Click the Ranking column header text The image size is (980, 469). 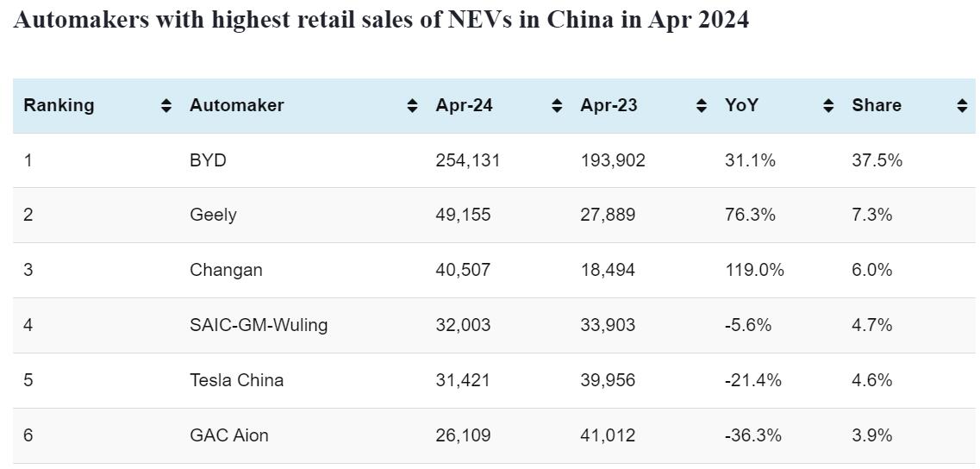click(59, 105)
